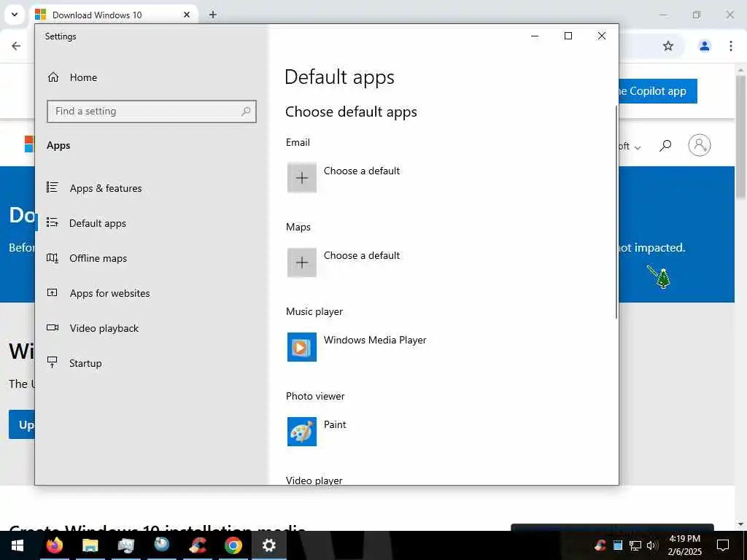Screen dimensions: 747x560
Task: Close the Settings window
Action: (602, 36)
